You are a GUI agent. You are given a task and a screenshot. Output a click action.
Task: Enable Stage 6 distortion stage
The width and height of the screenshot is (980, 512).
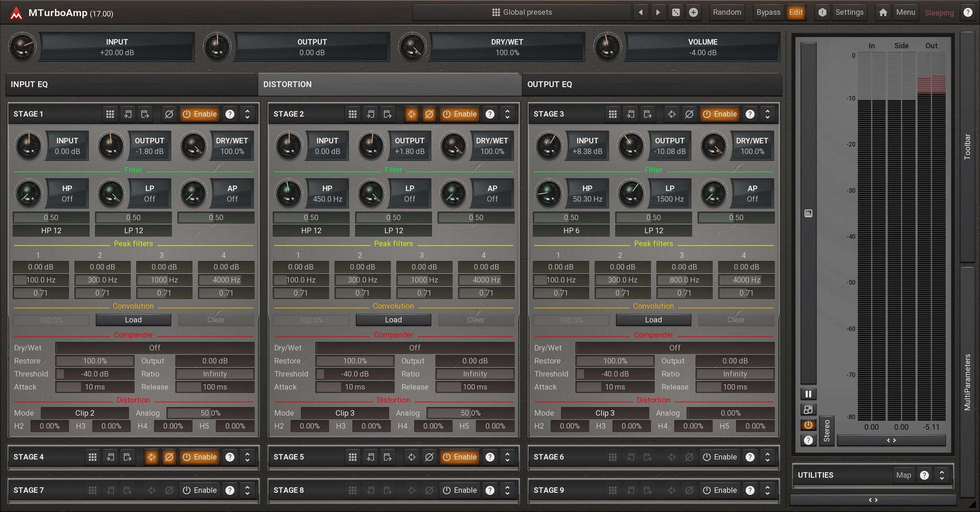click(720, 457)
